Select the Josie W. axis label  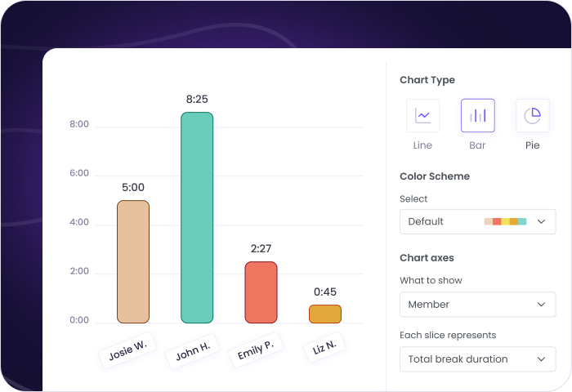click(x=127, y=350)
